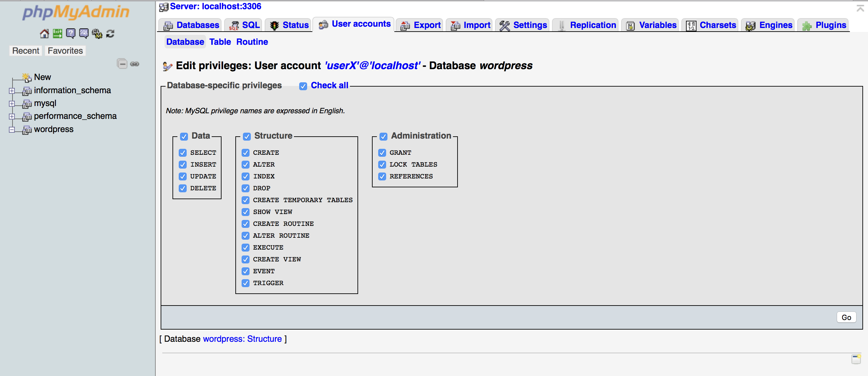Open the Variables tab

coord(651,25)
